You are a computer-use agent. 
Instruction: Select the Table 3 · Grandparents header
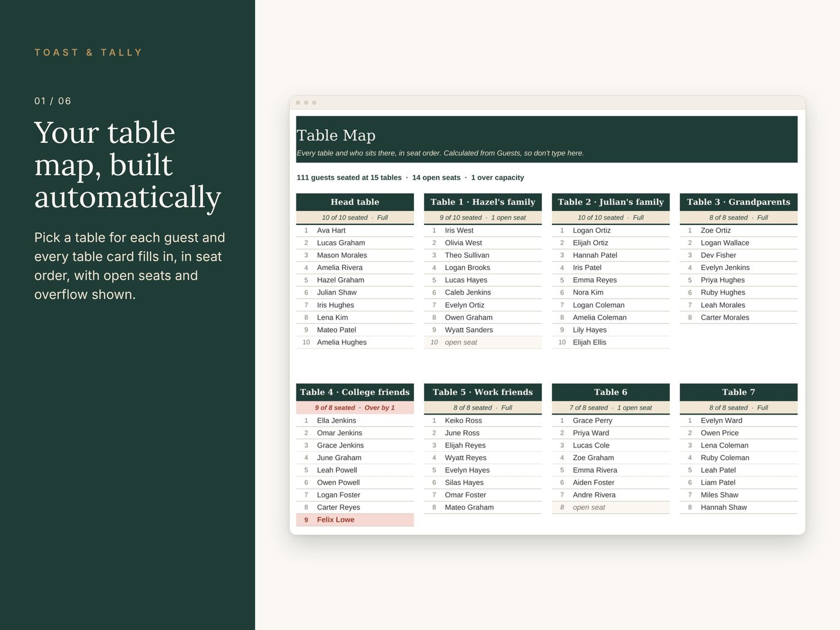[x=739, y=202]
